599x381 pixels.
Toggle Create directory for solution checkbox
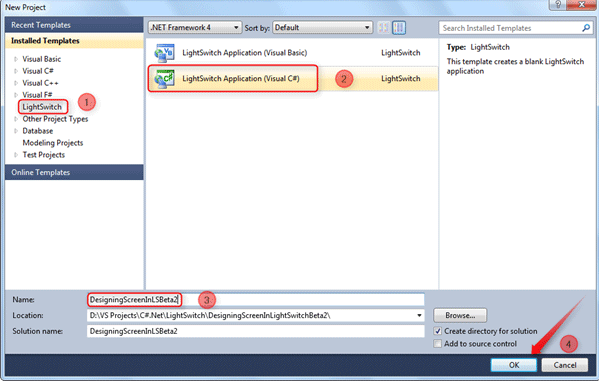pyautogui.click(x=438, y=331)
